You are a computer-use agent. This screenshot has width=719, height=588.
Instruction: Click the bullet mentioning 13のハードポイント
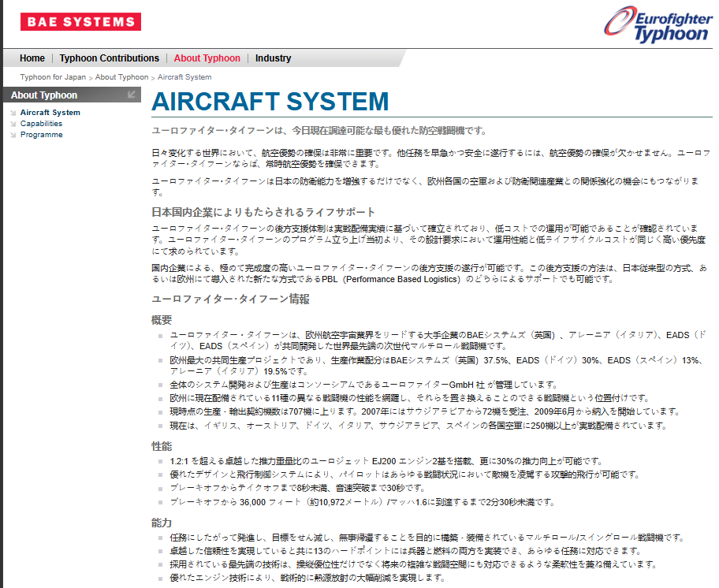[405, 551]
